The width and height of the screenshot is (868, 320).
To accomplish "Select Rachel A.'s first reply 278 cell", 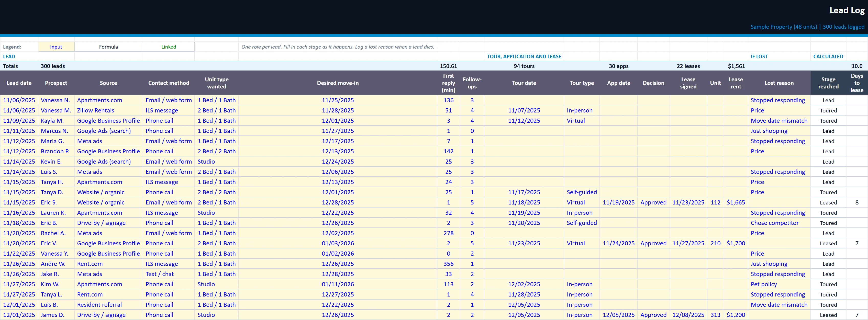I will click(449, 233).
